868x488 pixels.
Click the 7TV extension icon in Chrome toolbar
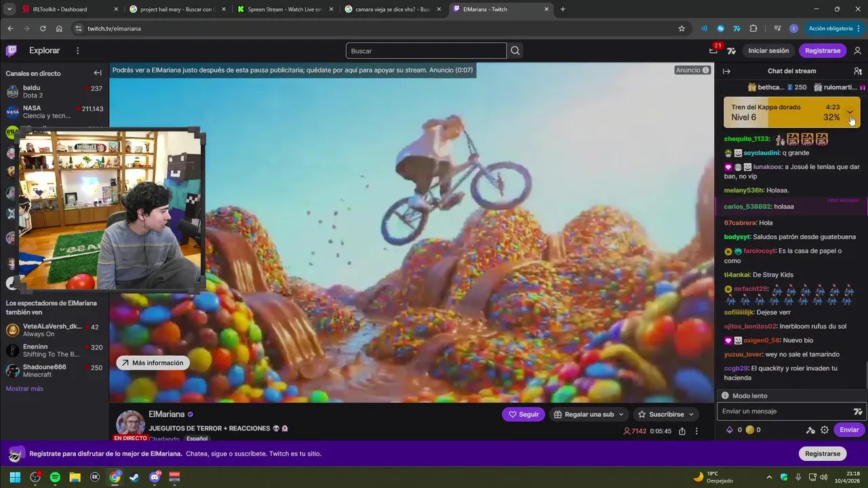click(736, 28)
